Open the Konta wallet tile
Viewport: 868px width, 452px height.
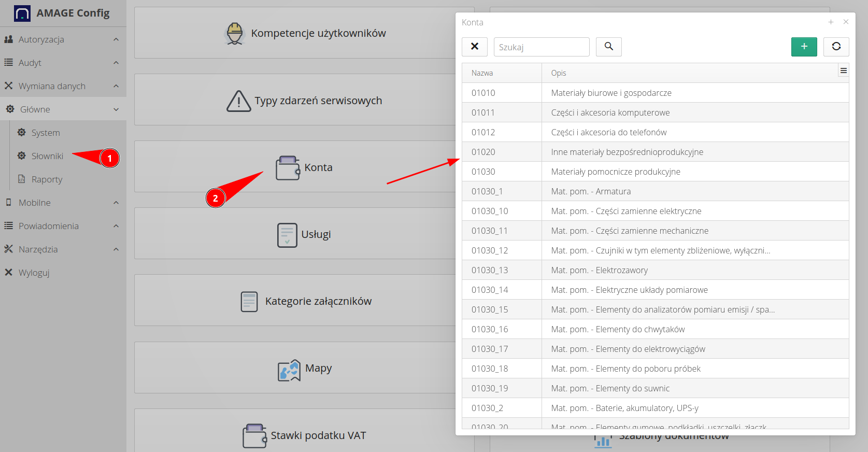[304, 167]
